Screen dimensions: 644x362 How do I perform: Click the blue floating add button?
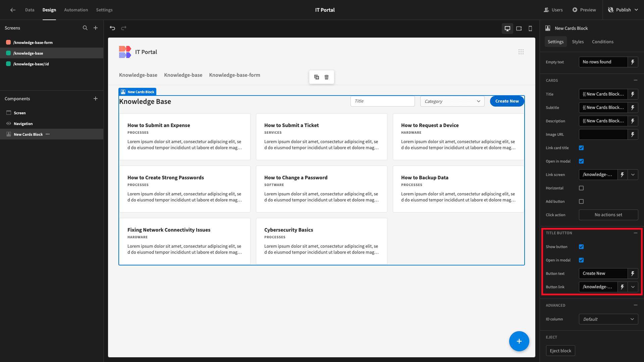click(519, 341)
